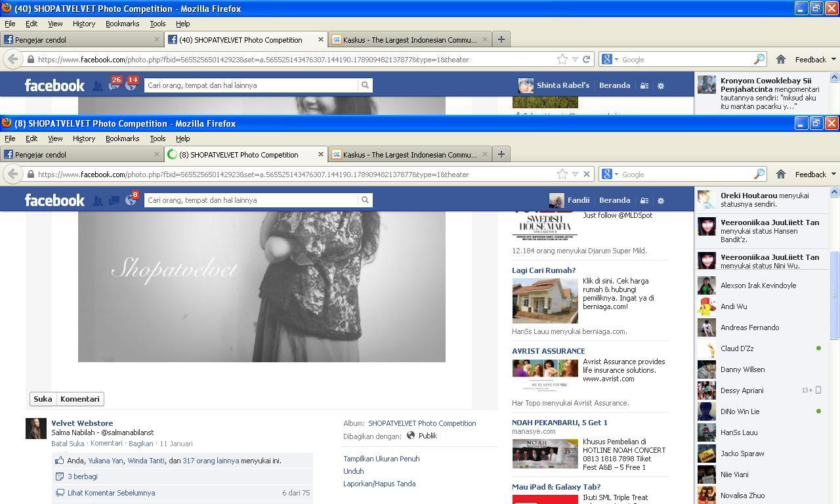Open friend requests icon near 8 notifications
This screenshot has height=504, width=840.
pyautogui.click(x=98, y=201)
